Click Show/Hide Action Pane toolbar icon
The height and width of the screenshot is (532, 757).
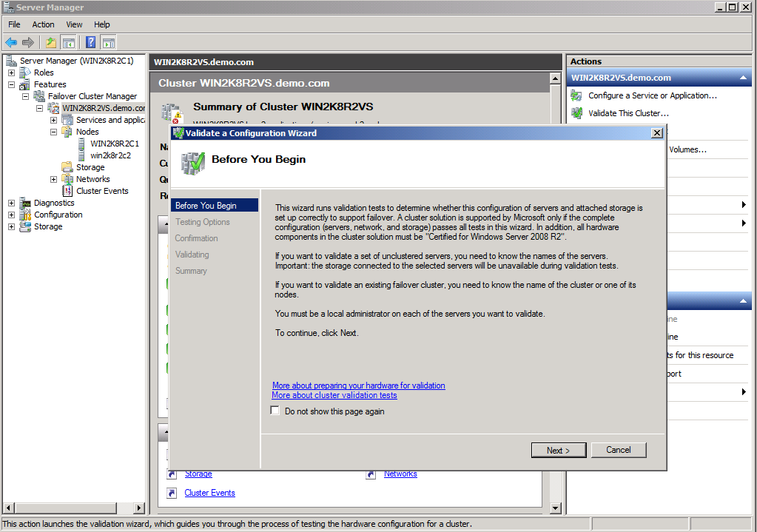click(109, 42)
